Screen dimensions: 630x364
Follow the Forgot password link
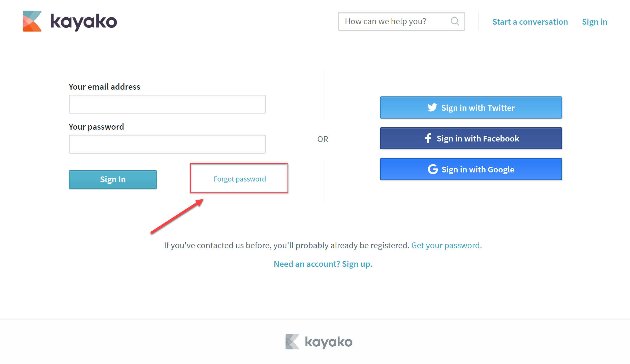[240, 179]
